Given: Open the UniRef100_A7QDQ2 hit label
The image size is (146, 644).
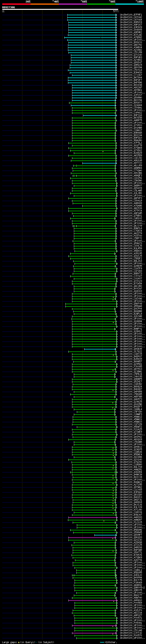Looking at the screenshot, I should (x=131, y=37).
